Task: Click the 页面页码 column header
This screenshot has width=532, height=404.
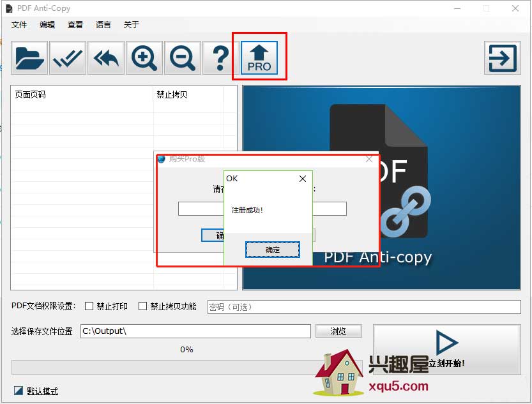Action: (82, 94)
